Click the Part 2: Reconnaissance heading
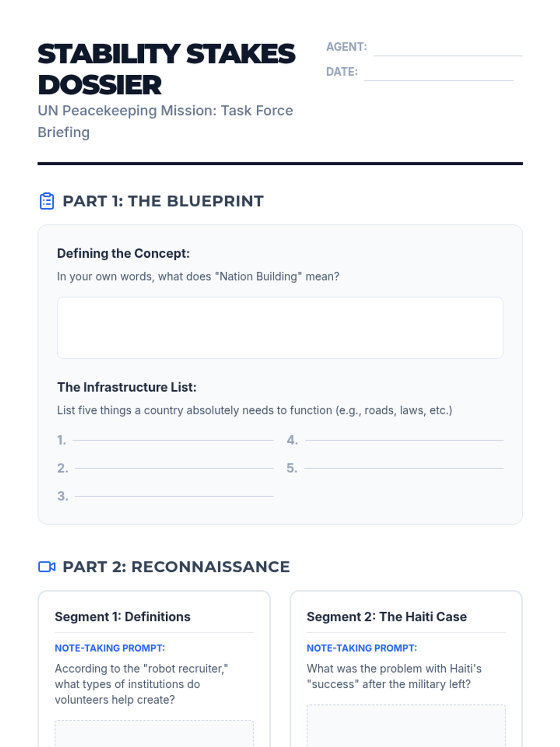 tap(176, 567)
